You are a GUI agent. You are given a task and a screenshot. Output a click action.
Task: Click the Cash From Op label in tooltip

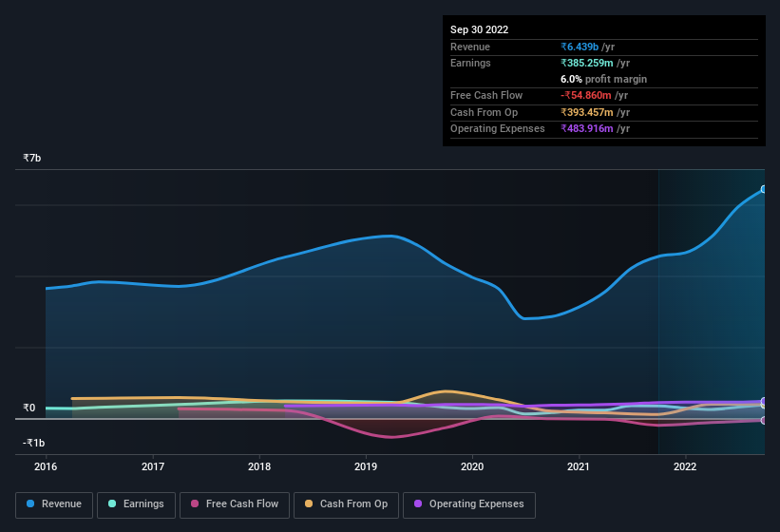(x=484, y=112)
